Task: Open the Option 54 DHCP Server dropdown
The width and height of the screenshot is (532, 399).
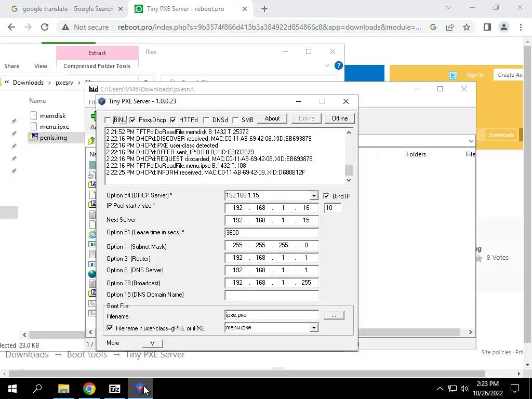Action: tap(314, 196)
